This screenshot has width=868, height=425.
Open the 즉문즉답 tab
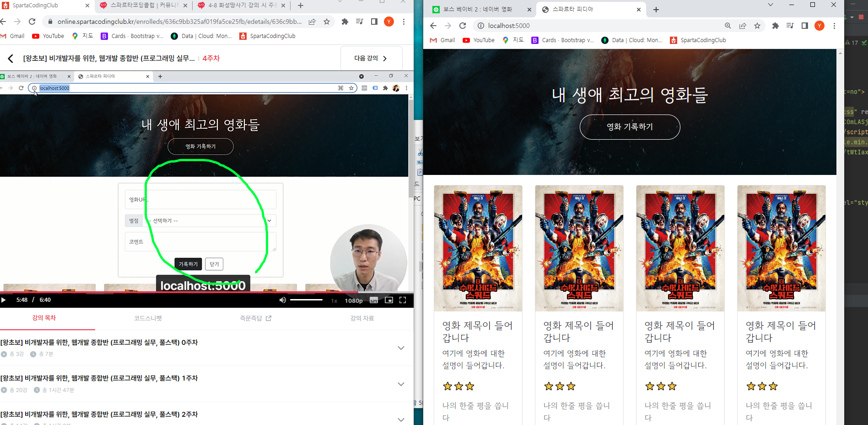256,318
